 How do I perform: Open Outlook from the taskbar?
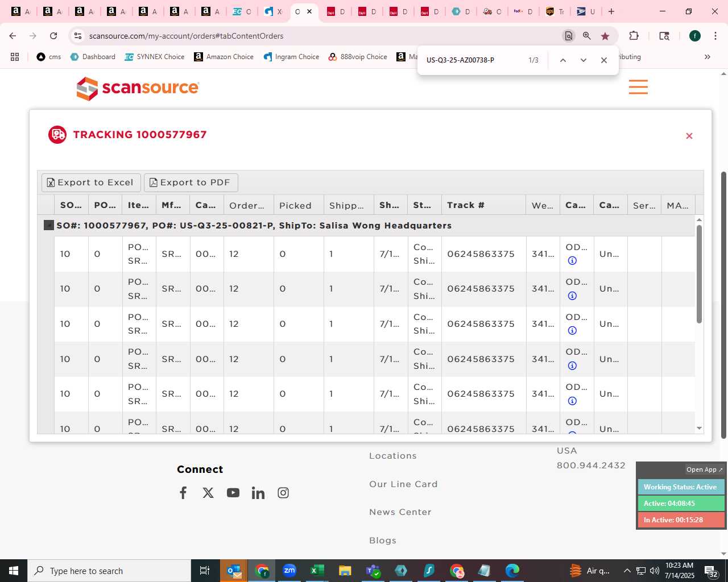[234, 571]
